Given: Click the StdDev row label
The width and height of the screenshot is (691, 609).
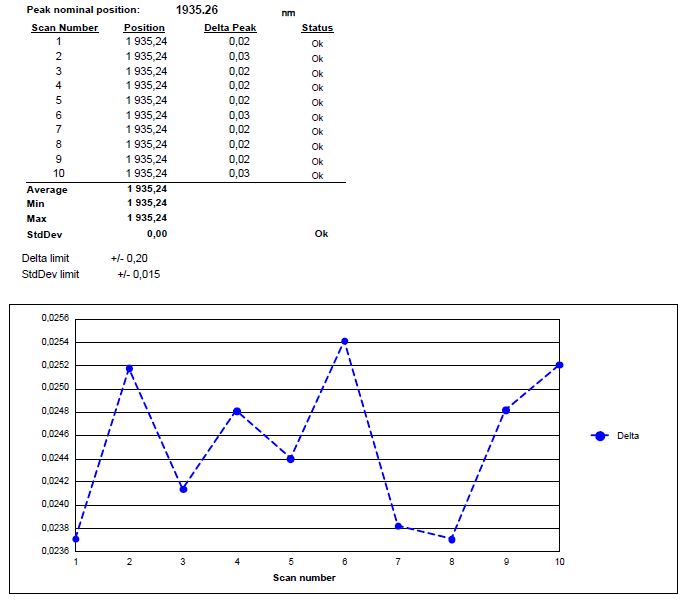Looking at the screenshot, I should coord(44,235).
